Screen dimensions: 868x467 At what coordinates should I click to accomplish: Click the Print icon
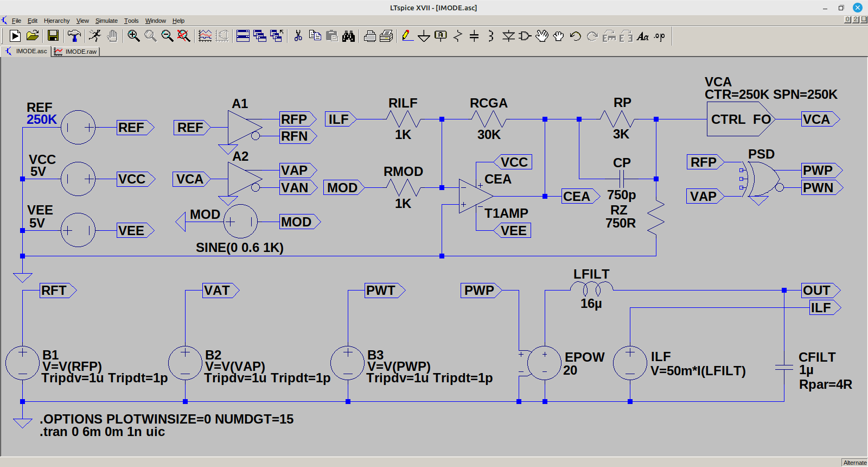pyautogui.click(x=387, y=36)
